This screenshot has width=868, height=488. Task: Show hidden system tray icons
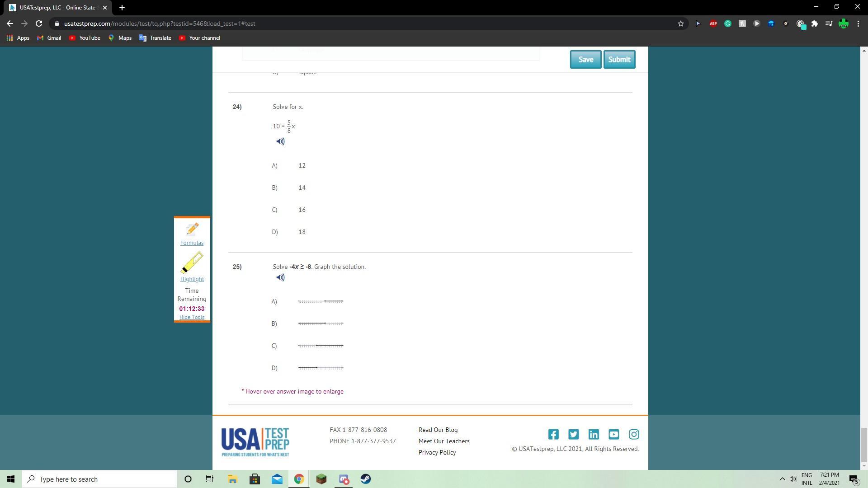click(x=782, y=479)
